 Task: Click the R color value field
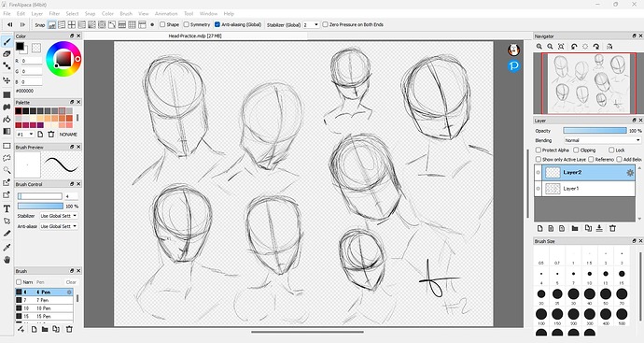point(31,61)
